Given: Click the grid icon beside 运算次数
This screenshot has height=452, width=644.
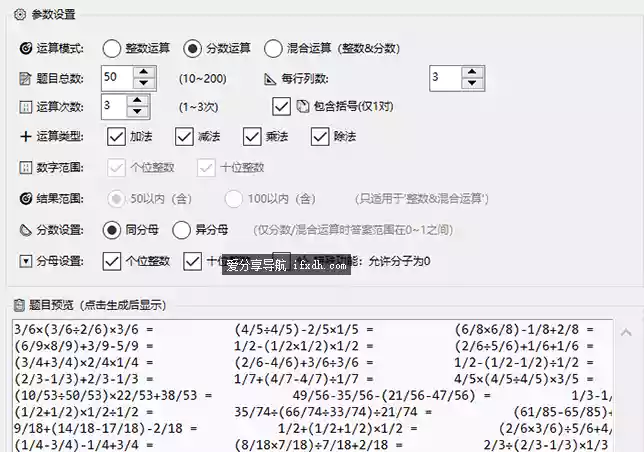Looking at the screenshot, I should [x=25, y=107].
